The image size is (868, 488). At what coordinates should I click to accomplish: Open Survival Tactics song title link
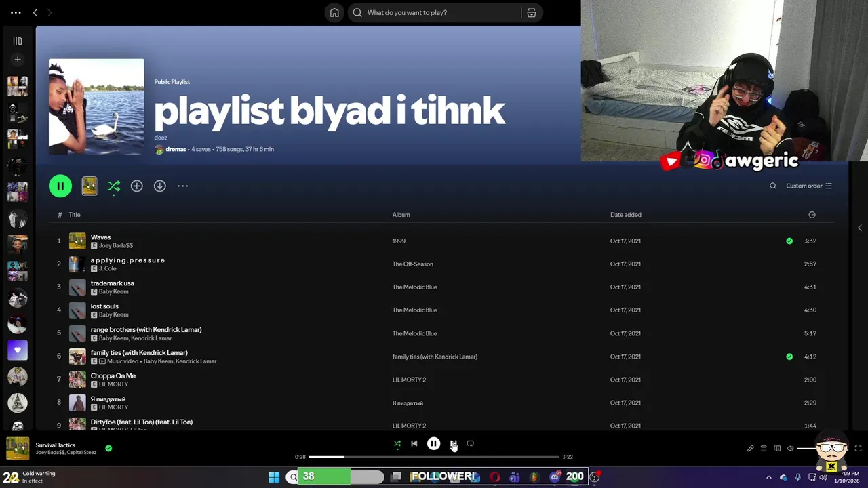(x=56, y=445)
